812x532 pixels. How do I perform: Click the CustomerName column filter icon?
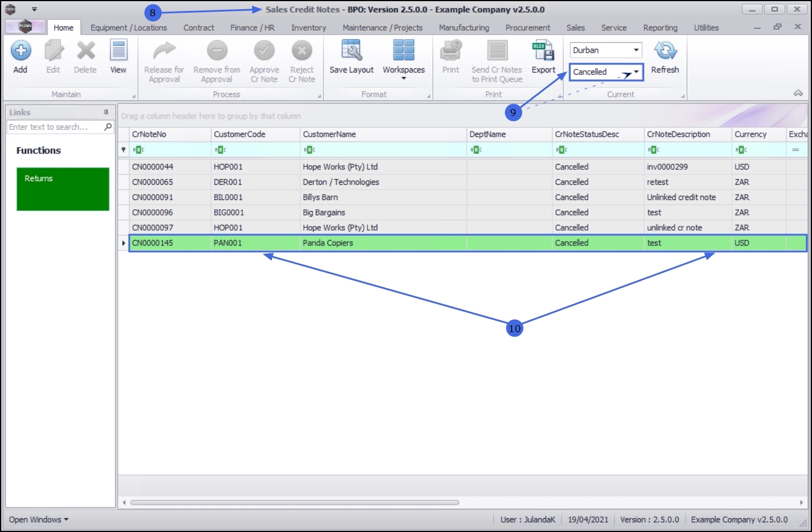pyautogui.click(x=309, y=150)
